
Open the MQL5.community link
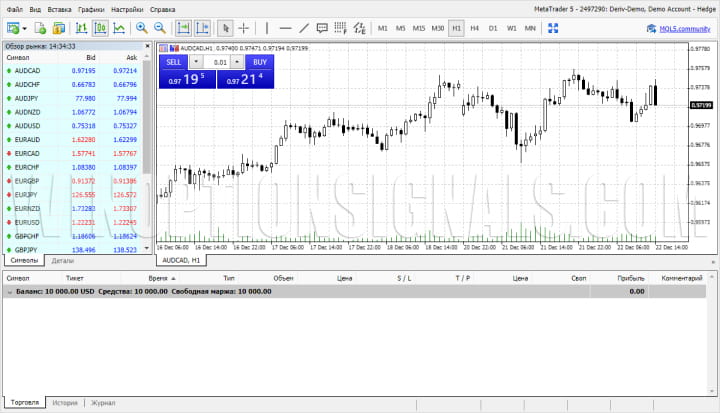tap(685, 29)
